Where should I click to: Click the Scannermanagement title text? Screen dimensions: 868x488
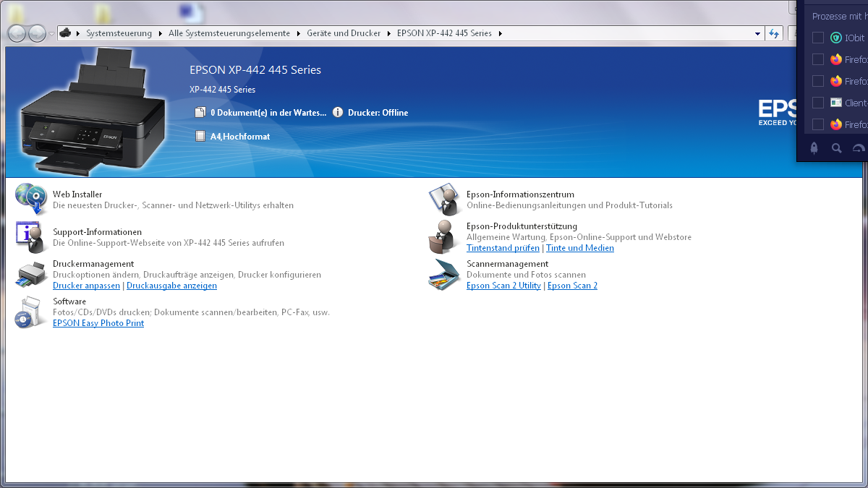click(507, 264)
